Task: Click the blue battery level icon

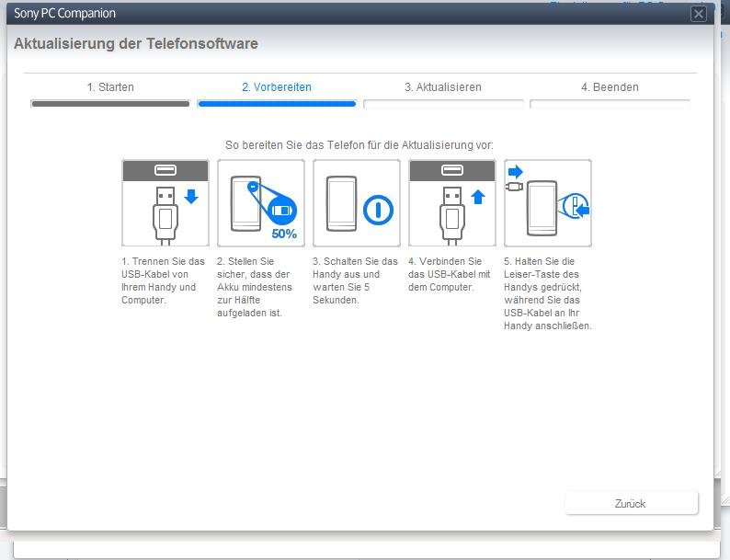Action: click(x=282, y=211)
